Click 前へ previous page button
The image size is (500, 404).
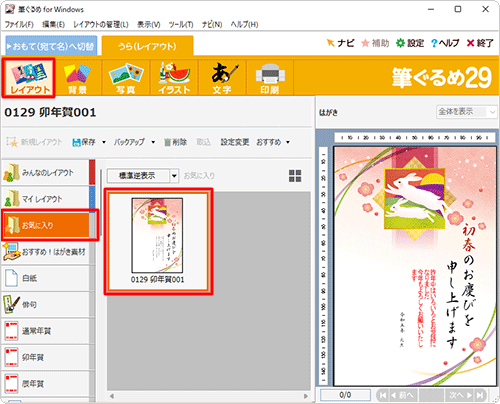coord(403,395)
